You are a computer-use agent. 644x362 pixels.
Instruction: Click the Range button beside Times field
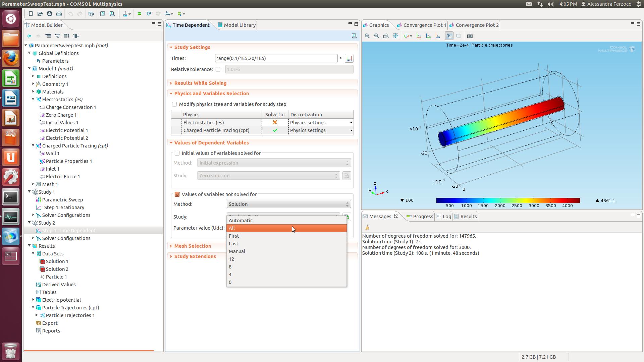(349, 58)
